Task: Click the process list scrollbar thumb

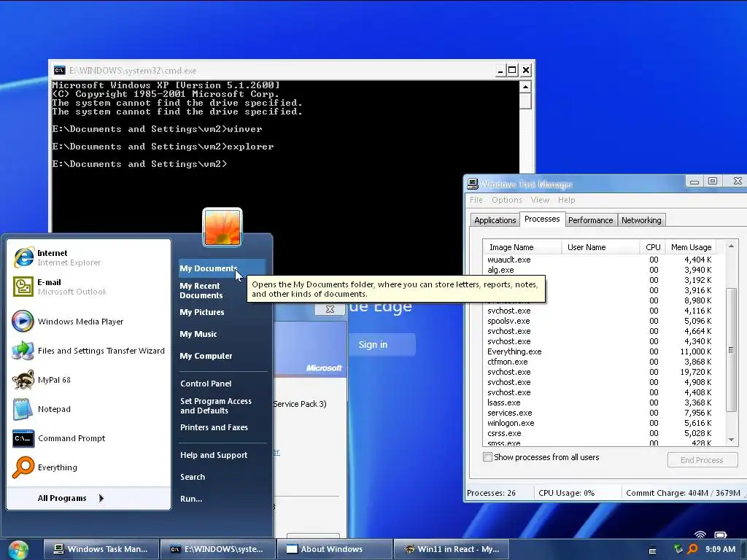Action: click(731, 350)
